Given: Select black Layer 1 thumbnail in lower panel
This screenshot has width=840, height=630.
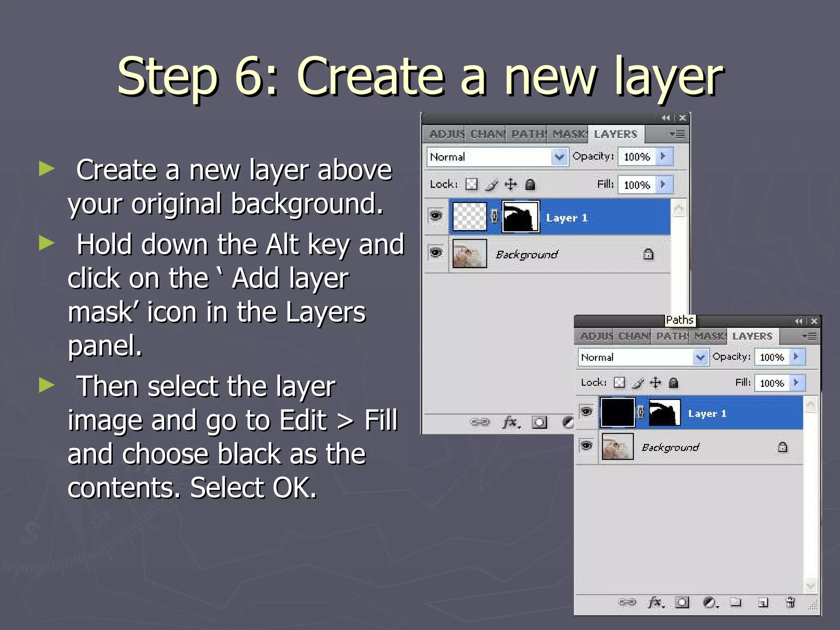Looking at the screenshot, I should pos(618,412).
